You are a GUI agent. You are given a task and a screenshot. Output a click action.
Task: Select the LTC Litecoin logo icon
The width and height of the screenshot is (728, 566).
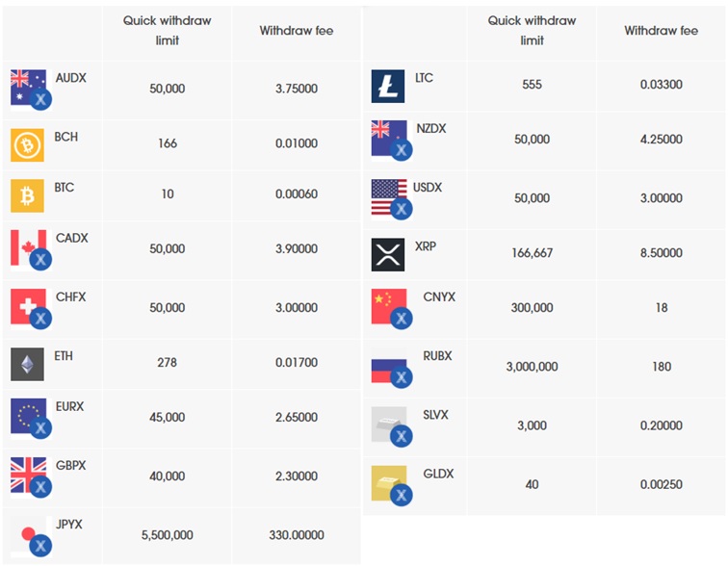(x=388, y=87)
